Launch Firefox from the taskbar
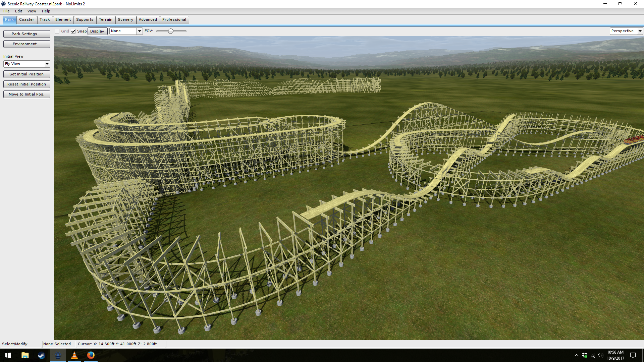The width and height of the screenshot is (644, 362). 91,355
